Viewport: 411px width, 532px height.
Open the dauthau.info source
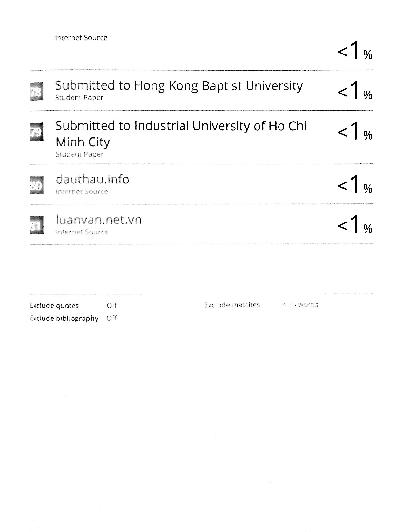tap(93, 179)
